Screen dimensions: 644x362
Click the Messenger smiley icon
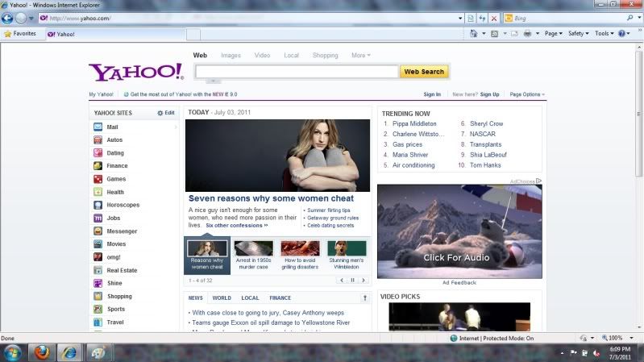click(98, 231)
